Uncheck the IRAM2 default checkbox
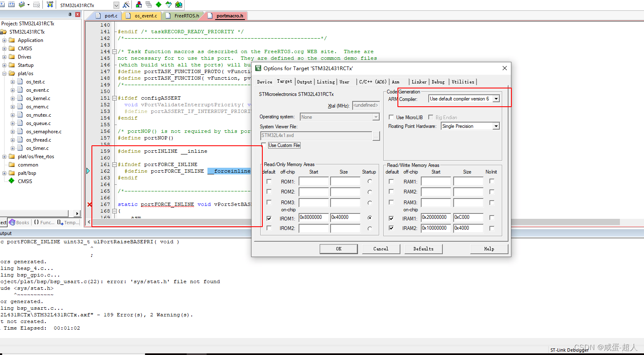The image size is (644, 355). point(391,228)
